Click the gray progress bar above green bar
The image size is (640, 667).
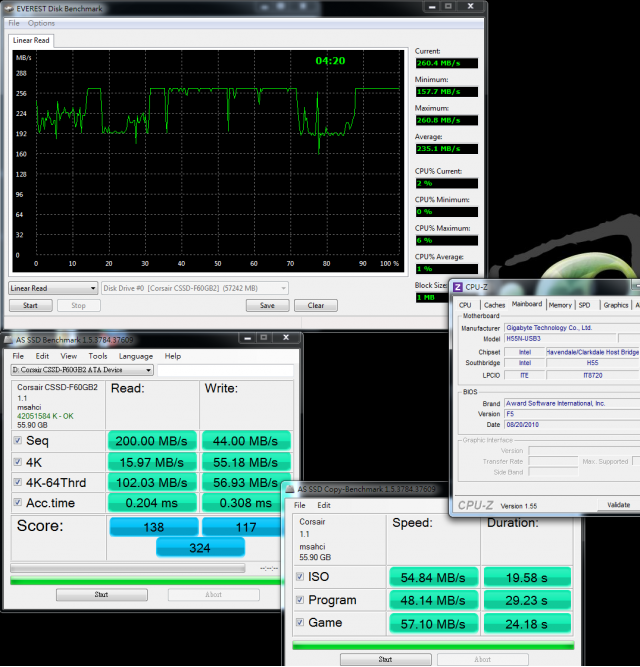click(128, 568)
